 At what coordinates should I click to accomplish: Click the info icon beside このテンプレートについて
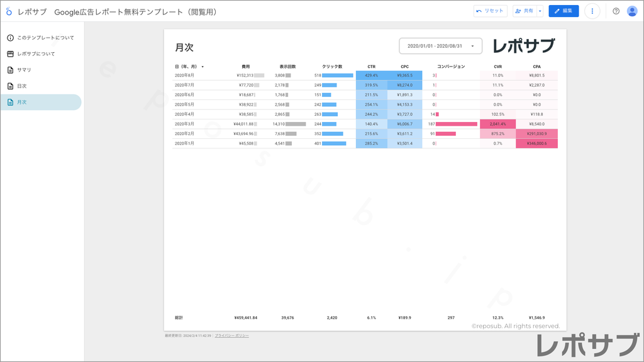click(x=9, y=38)
